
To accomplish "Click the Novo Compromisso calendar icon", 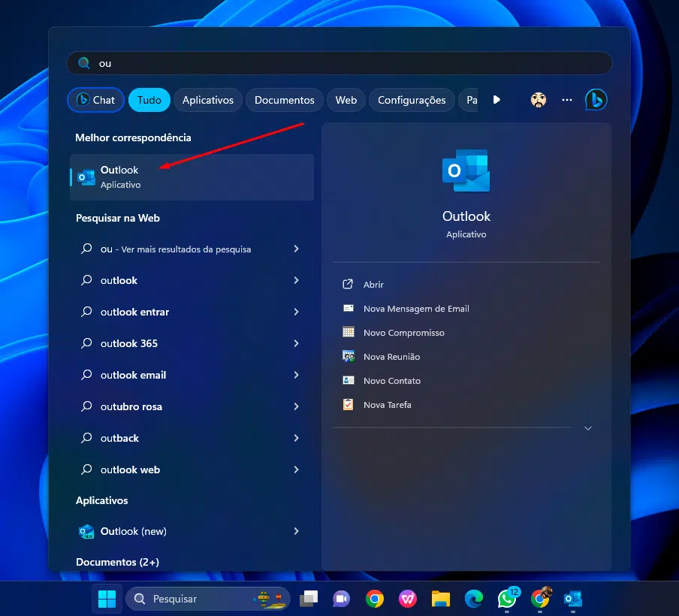I will 349,332.
